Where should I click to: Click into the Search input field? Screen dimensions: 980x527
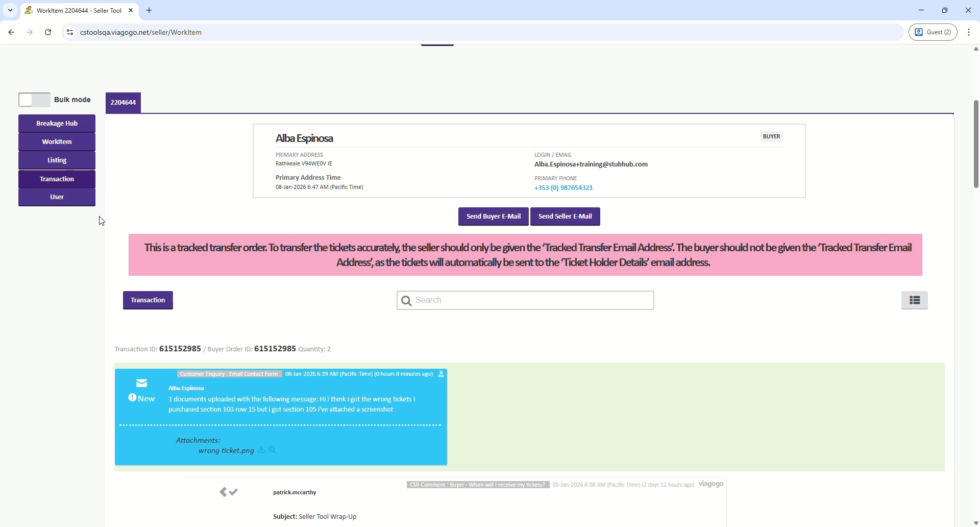[531, 301]
